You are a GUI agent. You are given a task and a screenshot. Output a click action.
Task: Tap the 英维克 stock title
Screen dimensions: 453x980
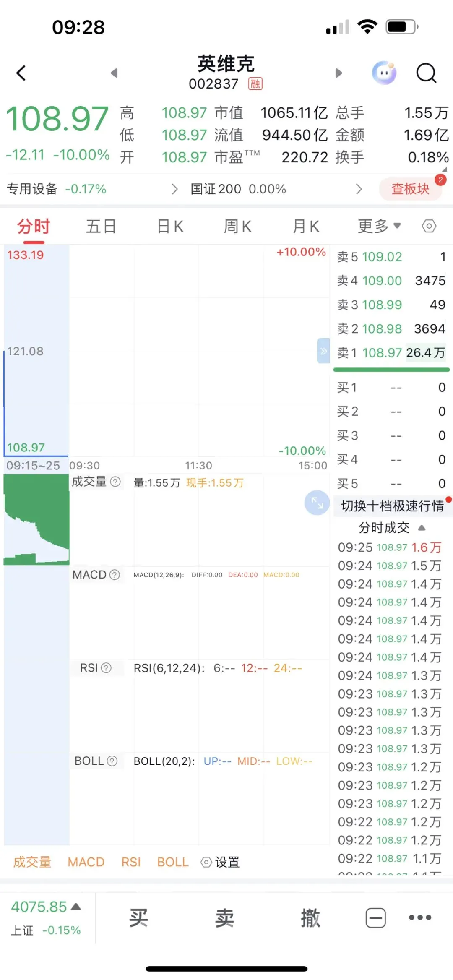tap(226, 64)
